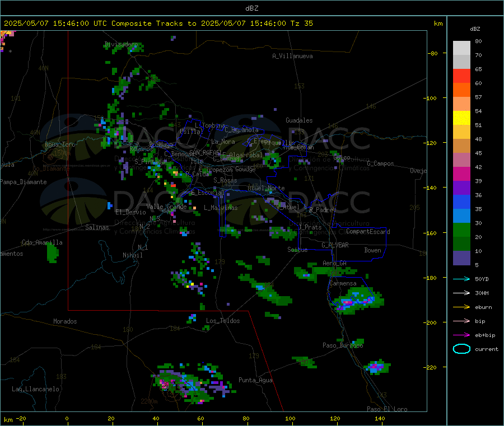Screen dimensions: 504x426
Task: Click the La_Nora map label
Action: (223, 142)
